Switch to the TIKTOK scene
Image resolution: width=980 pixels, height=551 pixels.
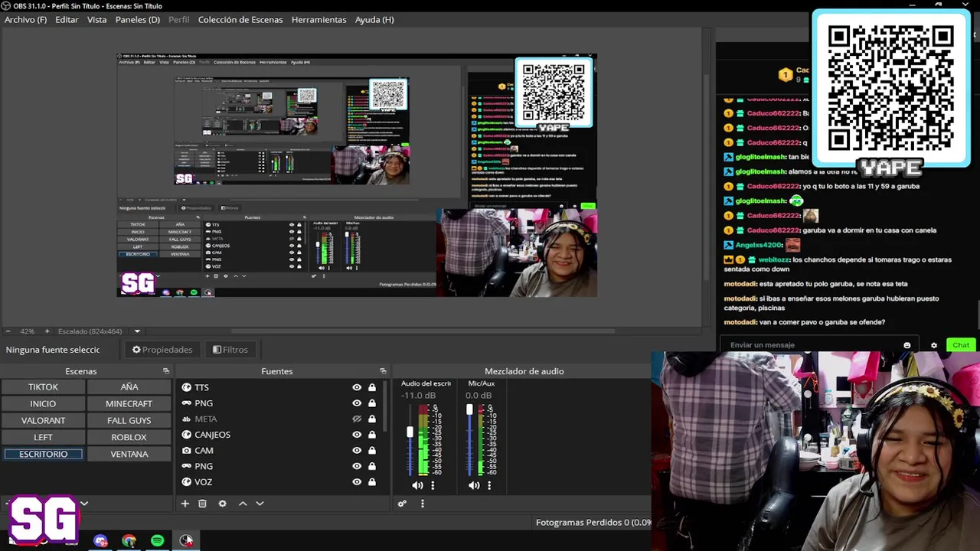43,386
